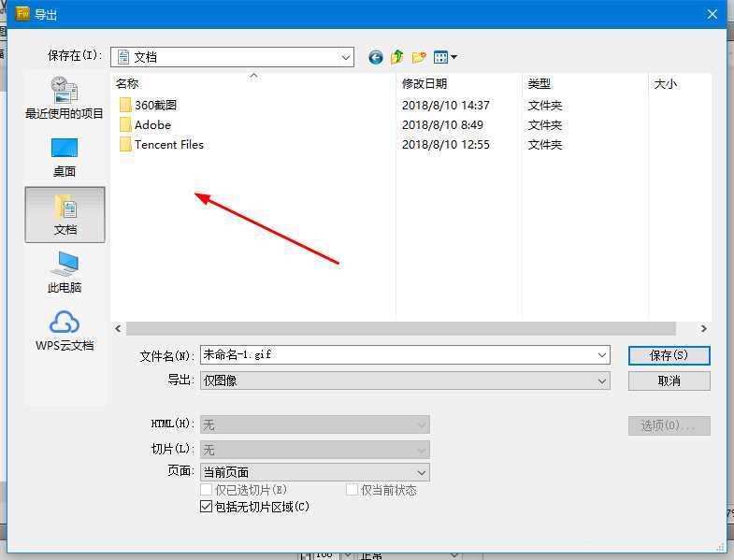The height and width of the screenshot is (560, 734).
Task: Click the horizontal scrollbar left arrow
Action: pos(118,329)
